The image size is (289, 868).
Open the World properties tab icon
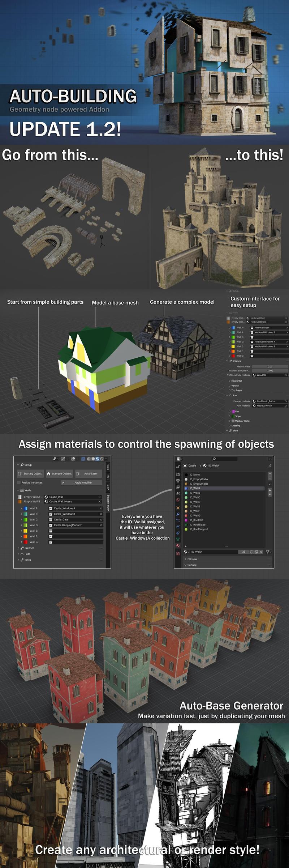[178, 500]
